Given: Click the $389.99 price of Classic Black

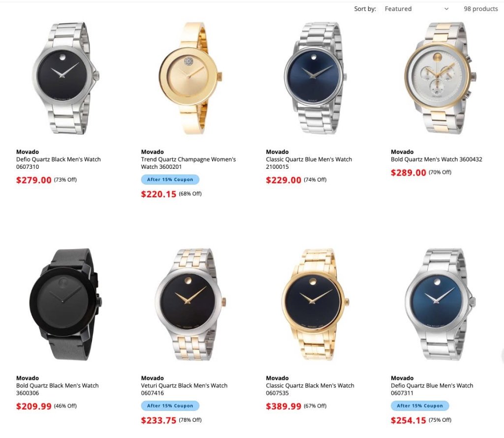Looking at the screenshot, I should [x=283, y=407].
